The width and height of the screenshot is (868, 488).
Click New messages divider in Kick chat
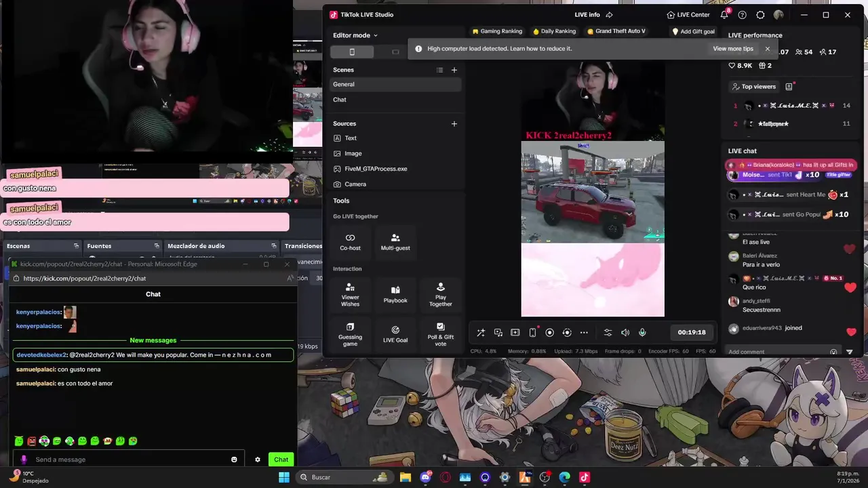[153, 340]
